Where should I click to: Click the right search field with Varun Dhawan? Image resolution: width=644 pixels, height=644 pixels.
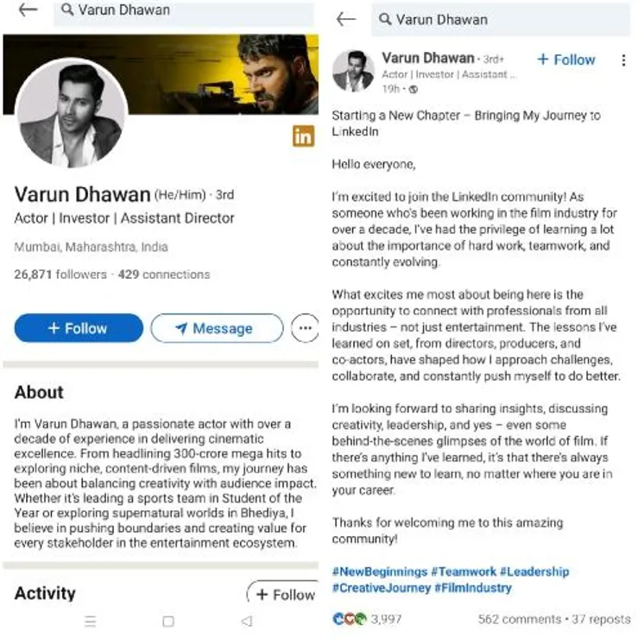click(x=501, y=19)
